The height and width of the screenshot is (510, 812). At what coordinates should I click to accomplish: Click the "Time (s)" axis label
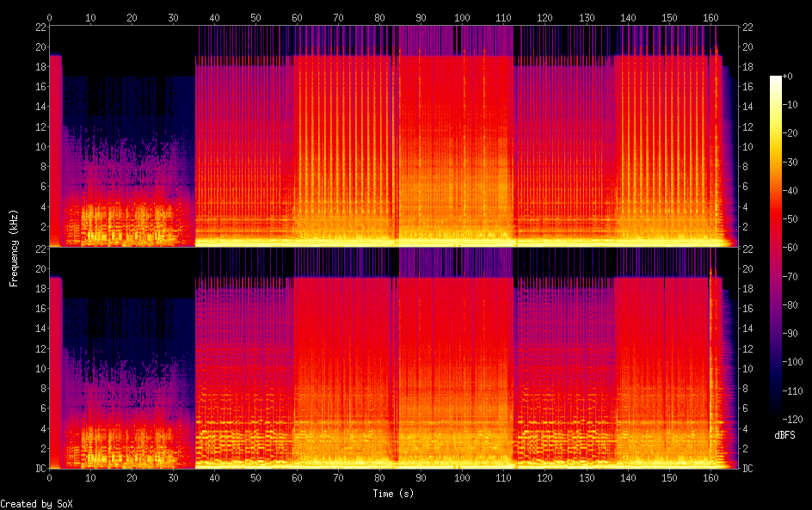coord(393,494)
